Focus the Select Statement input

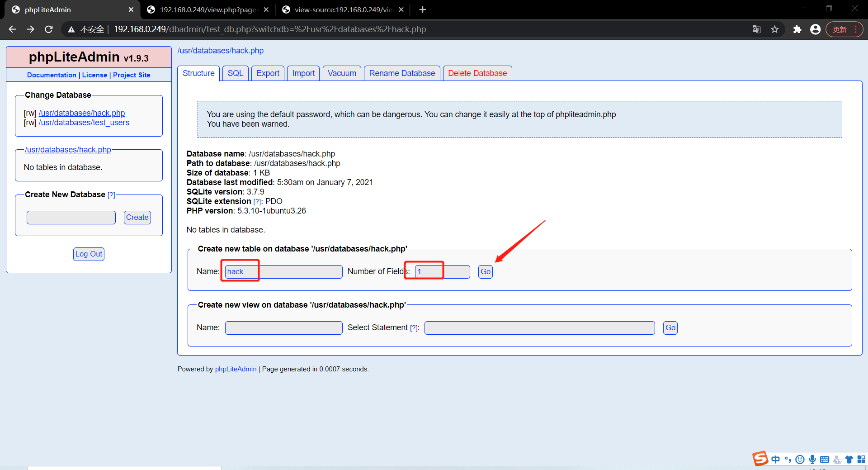tap(539, 328)
